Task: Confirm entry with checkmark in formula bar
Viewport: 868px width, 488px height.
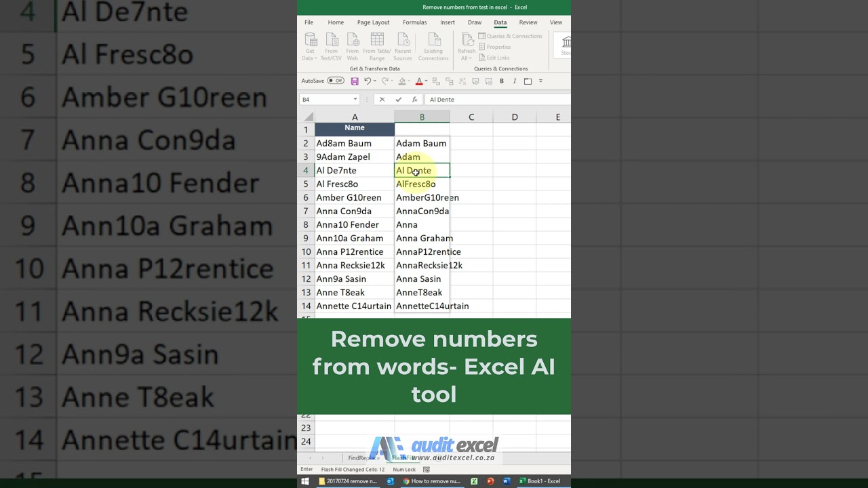Action: (398, 100)
